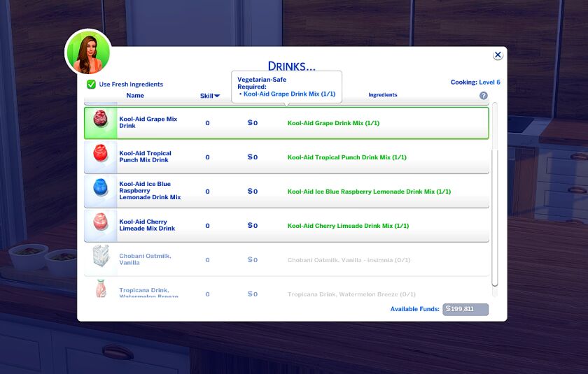588x374 pixels.
Task: Click the Chobani Oatmilk, Vanilla name
Action: pyautogui.click(x=145, y=259)
